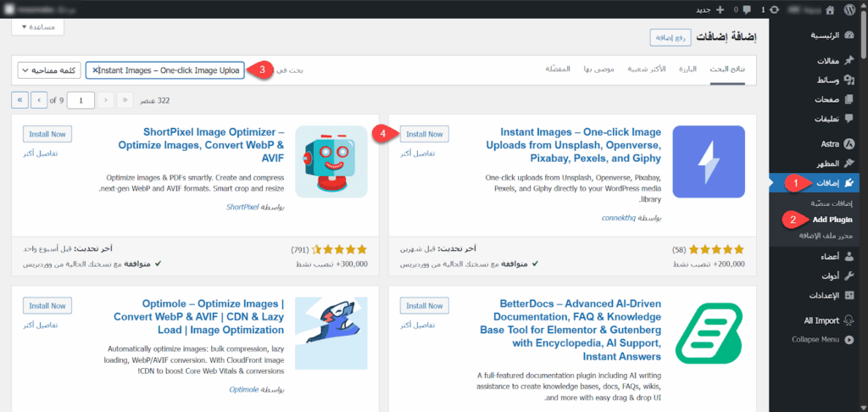Install Now for Instant Images plugin
Viewport: 868px width, 412px height.
pos(425,134)
